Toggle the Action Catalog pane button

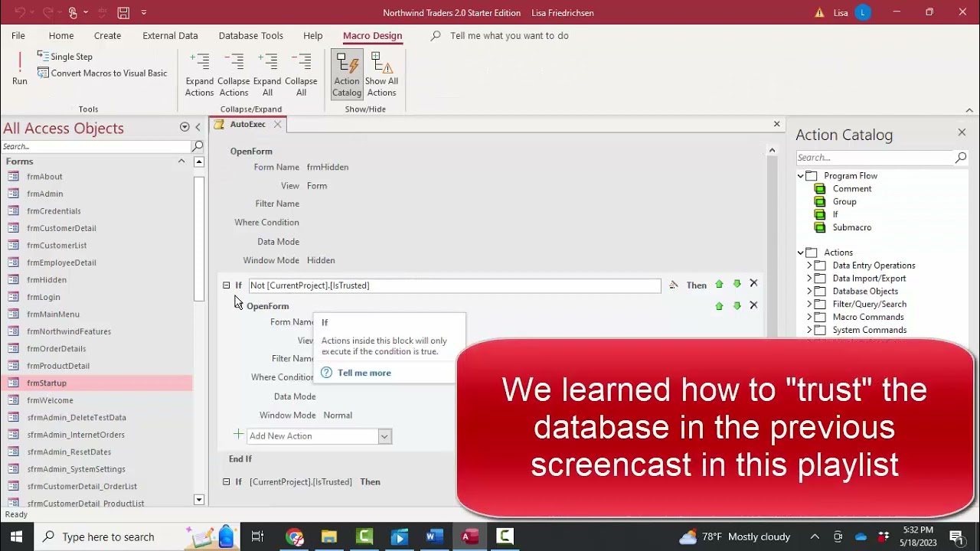346,74
